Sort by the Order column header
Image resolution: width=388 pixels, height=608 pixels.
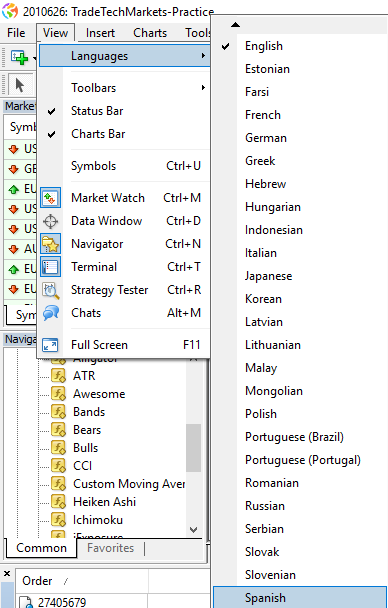click(81, 581)
